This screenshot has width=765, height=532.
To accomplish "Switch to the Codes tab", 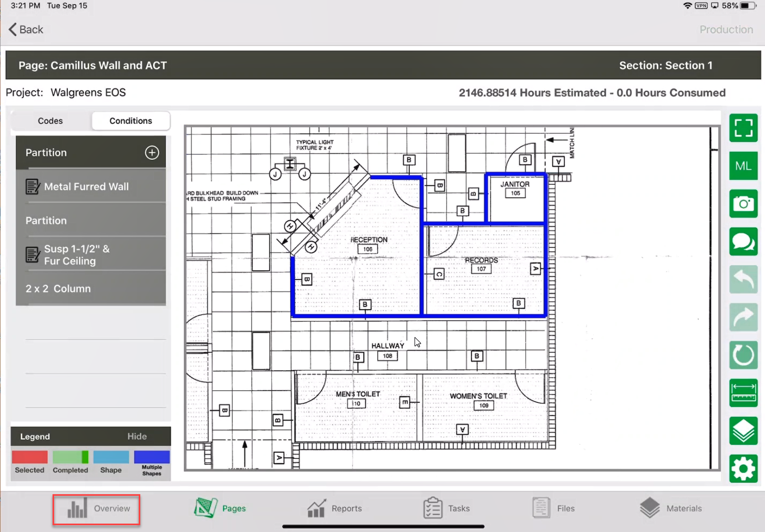I will point(50,121).
